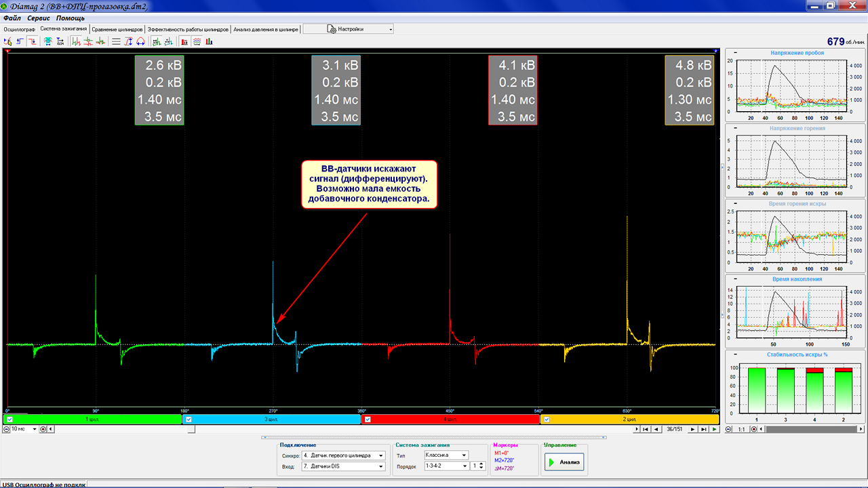The image size is (868, 488).
Task: Click the blue marker with numeric values icon
Action: pyautogui.click(x=60, y=41)
